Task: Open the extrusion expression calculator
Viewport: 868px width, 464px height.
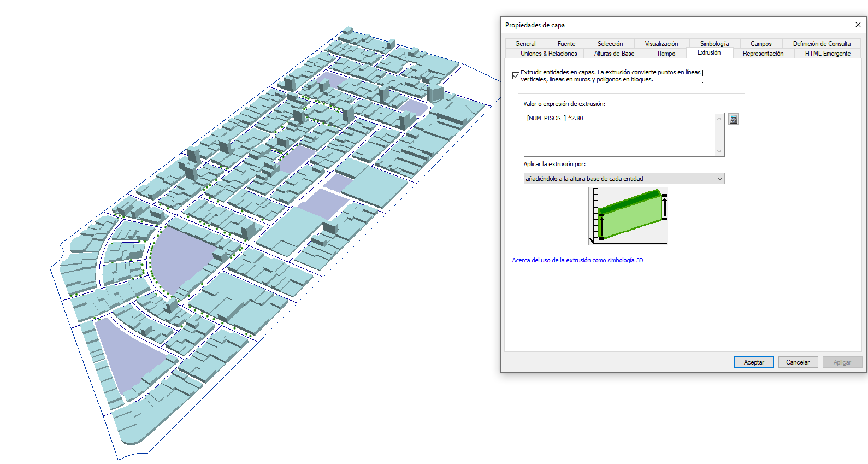Action: (733, 119)
